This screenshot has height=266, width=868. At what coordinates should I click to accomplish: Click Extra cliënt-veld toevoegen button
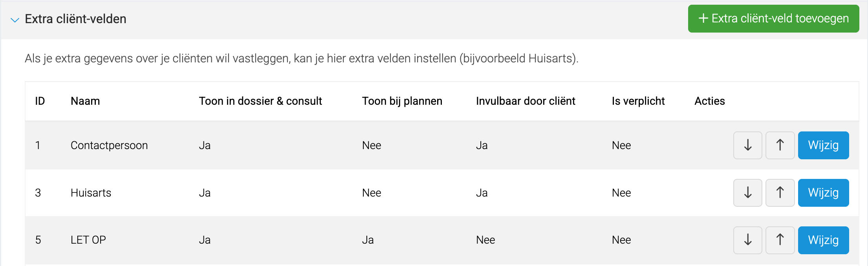click(773, 18)
